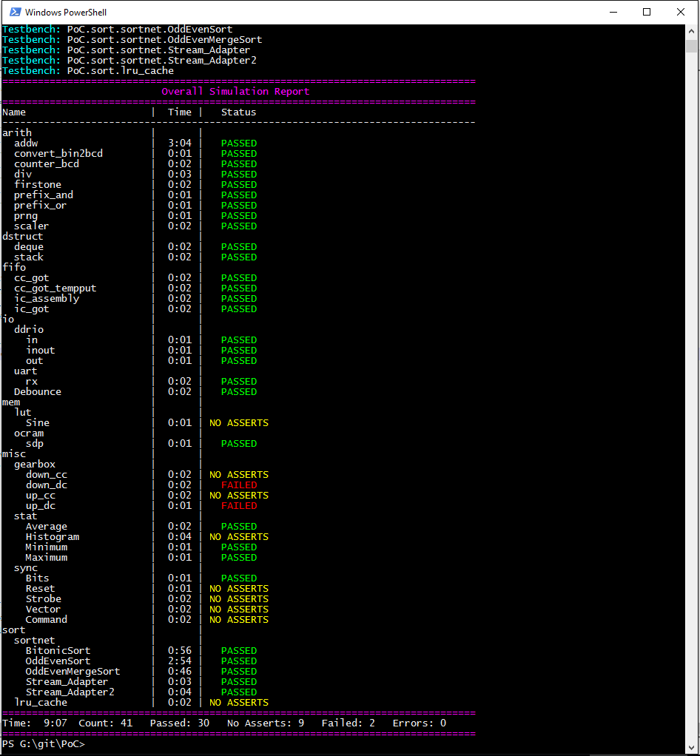Click the '2:54' time for OddEvenSort
The width and height of the screenshot is (700, 756).
(180, 661)
